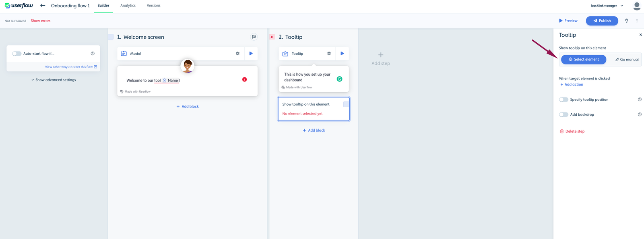Click the Preview button
The height and width of the screenshot is (239, 644).
tap(568, 21)
